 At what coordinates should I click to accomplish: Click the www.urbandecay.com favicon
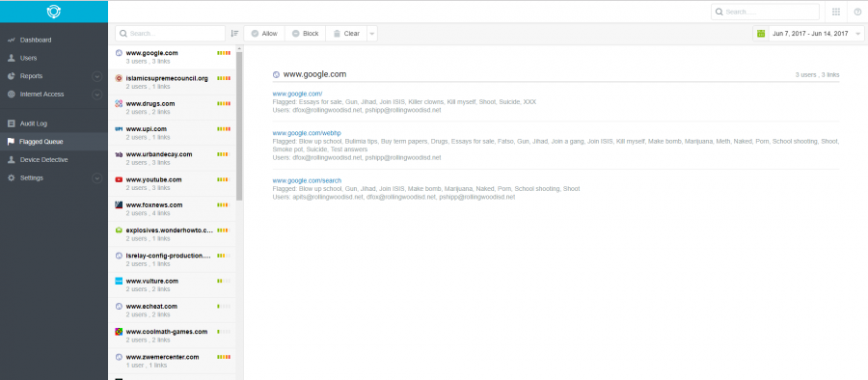[x=119, y=154]
